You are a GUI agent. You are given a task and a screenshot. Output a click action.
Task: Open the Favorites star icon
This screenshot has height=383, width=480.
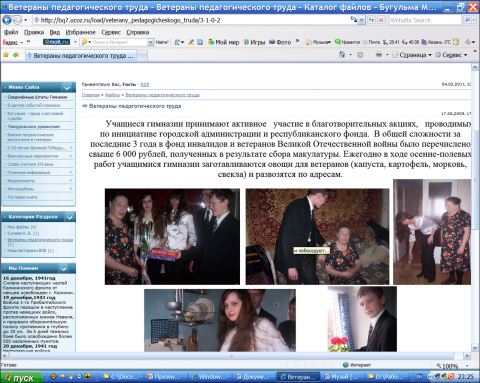pos(6,55)
